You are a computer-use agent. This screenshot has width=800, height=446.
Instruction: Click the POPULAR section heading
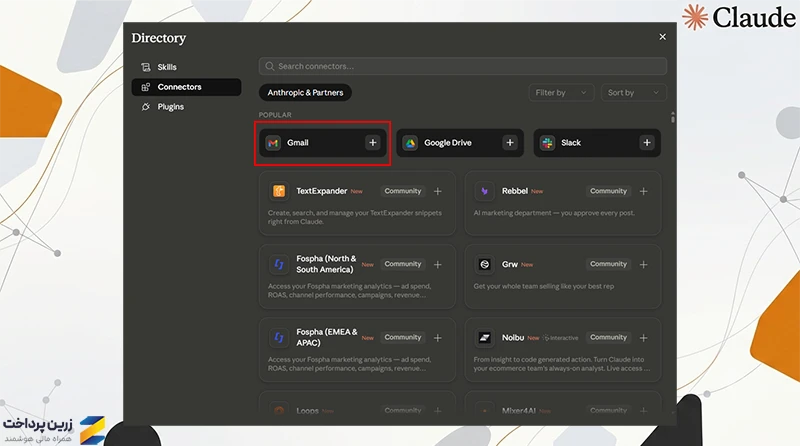click(x=275, y=115)
